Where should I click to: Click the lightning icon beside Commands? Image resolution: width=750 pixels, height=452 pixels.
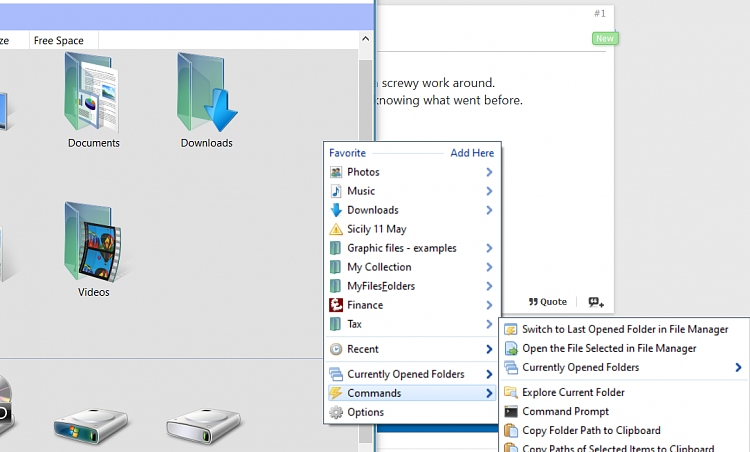(336, 393)
